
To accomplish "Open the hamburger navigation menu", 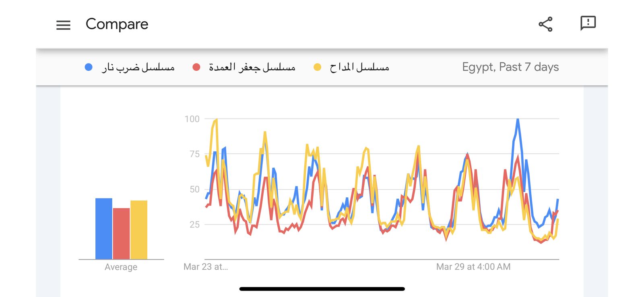I will pos(63,25).
